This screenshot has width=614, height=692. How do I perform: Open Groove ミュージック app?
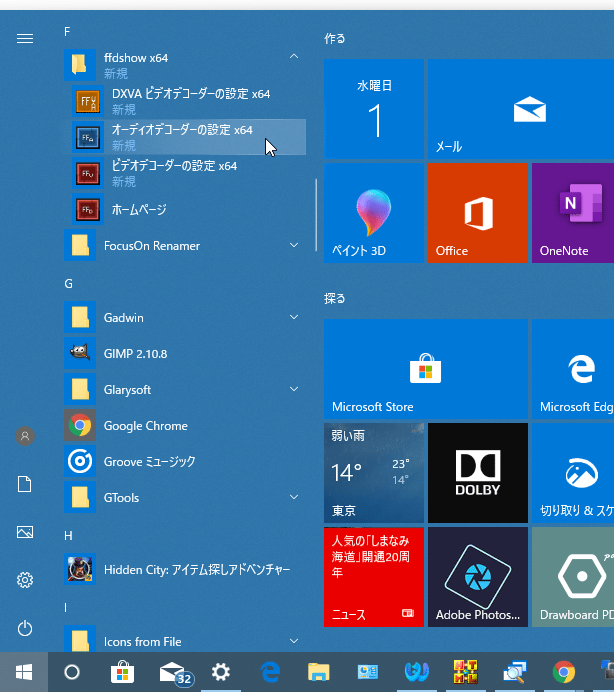point(185,461)
